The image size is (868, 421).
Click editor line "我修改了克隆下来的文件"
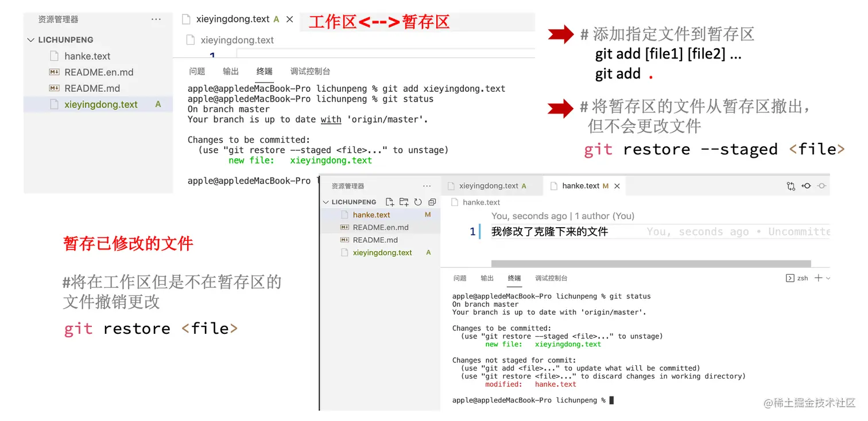(x=549, y=232)
